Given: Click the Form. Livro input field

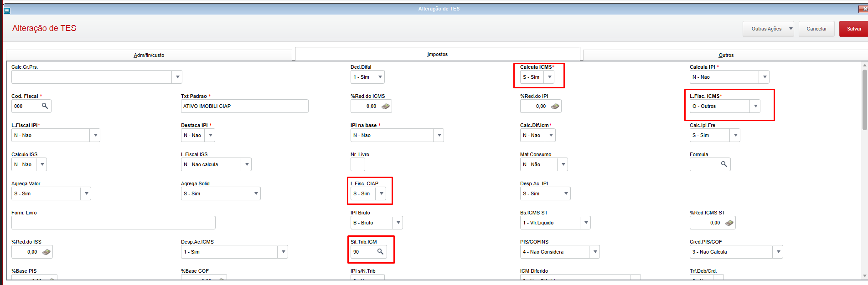Looking at the screenshot, I should coord(114,223).
